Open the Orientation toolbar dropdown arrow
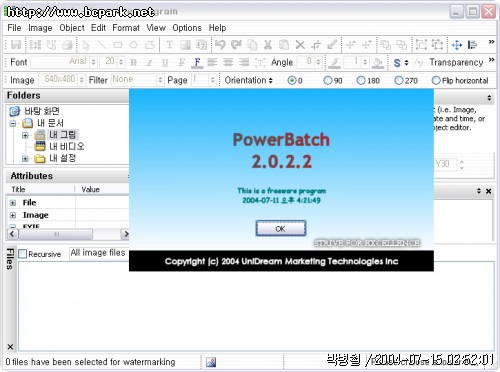500x372 pixels. point(270,80)
